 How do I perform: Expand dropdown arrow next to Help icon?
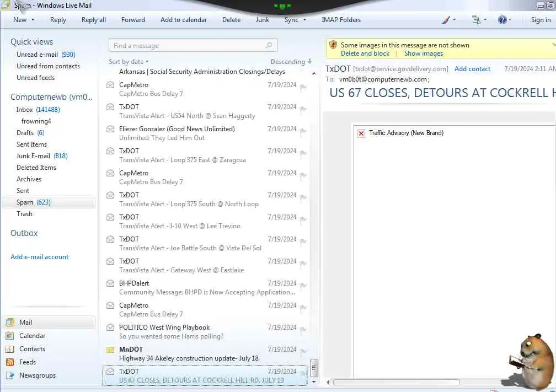[510, 20]
